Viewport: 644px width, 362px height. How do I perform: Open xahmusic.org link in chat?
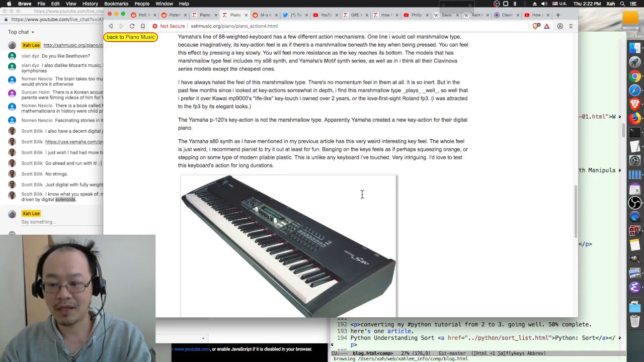(x=73, y=45)
